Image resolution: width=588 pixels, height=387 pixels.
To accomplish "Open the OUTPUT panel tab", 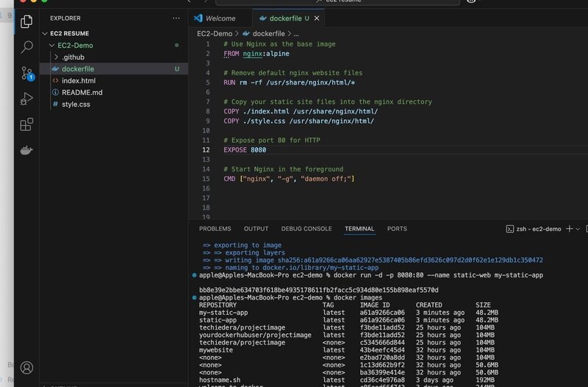I will point(256,229).
